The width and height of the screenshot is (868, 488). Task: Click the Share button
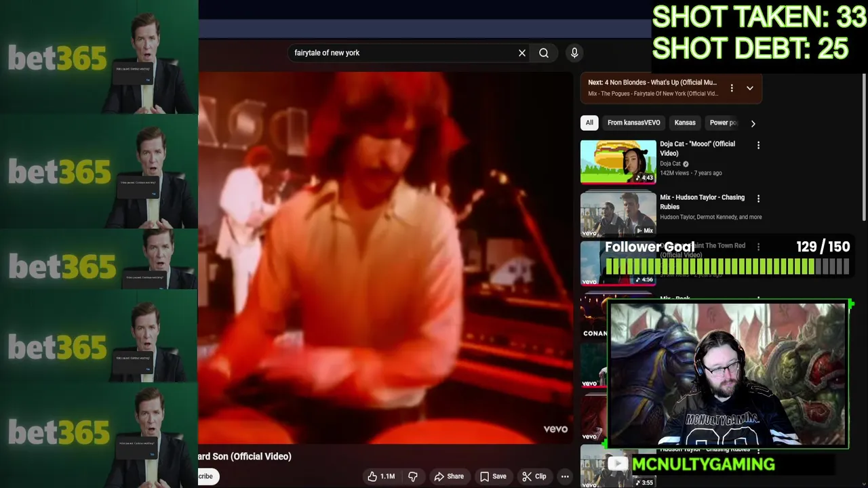point(449,476)
